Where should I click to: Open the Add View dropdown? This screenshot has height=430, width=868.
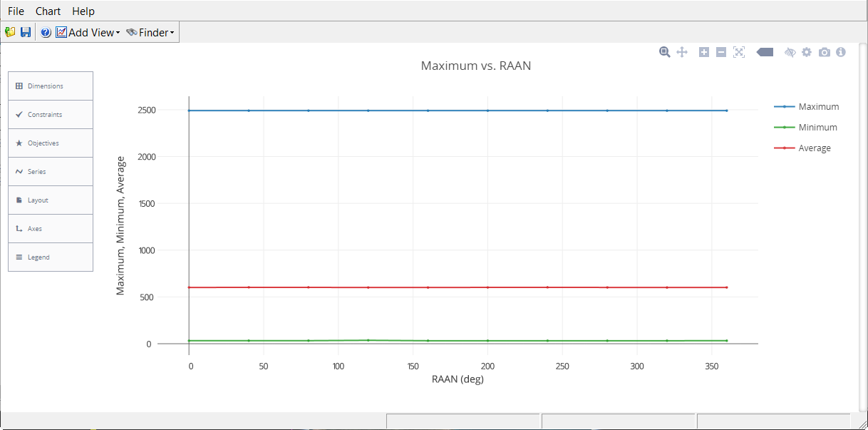[x=88, y=32]
